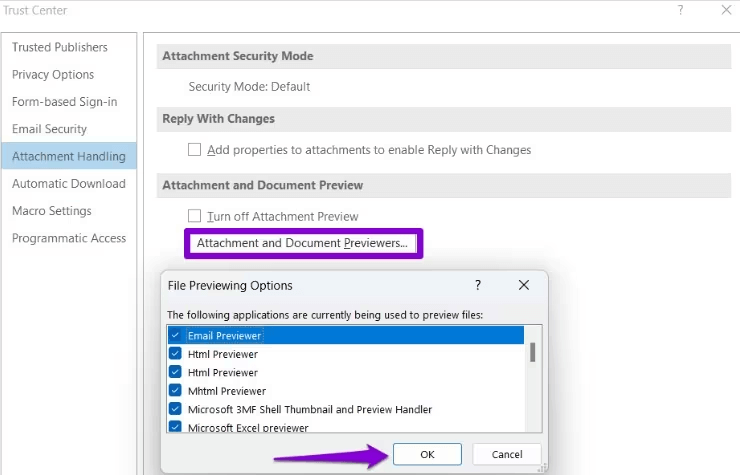Uncheck the Email Previewer checkbox
This screenshot has height=475, width=740.
point(176,336)
